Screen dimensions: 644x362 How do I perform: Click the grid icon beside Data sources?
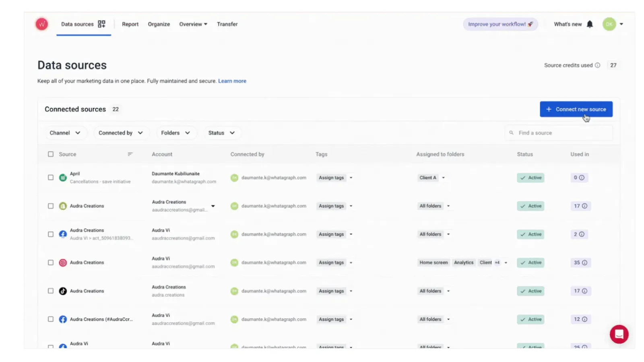101,24
